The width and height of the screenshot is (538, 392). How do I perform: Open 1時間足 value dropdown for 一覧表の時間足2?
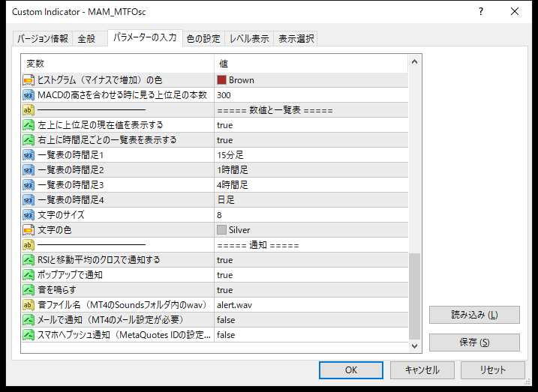[x=311, y=170]
